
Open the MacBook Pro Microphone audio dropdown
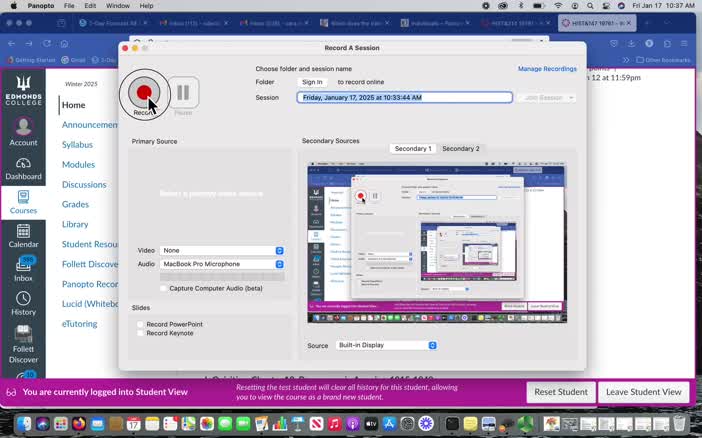pos(222,264)
